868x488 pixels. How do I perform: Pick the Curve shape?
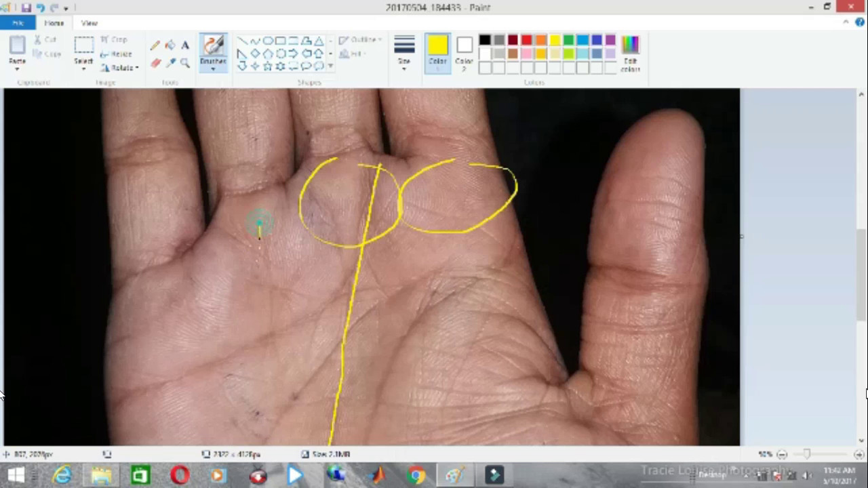click(255, 41)
